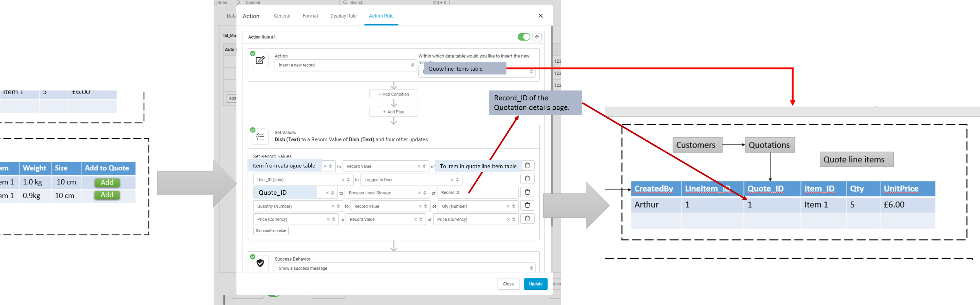Open the 'Show a success message' dropdown
The width and height of the screenshot is (980, 305).
pos(405,269)
